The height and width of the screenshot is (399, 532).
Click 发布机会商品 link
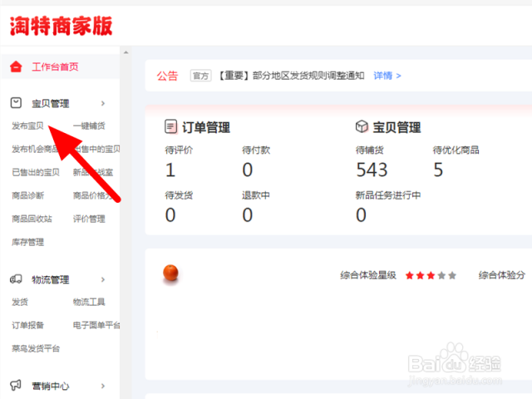coord(36,149)
